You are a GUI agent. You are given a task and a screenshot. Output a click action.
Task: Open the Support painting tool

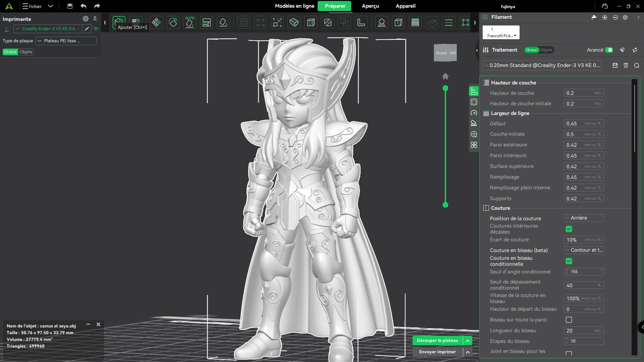coord(382,22)
